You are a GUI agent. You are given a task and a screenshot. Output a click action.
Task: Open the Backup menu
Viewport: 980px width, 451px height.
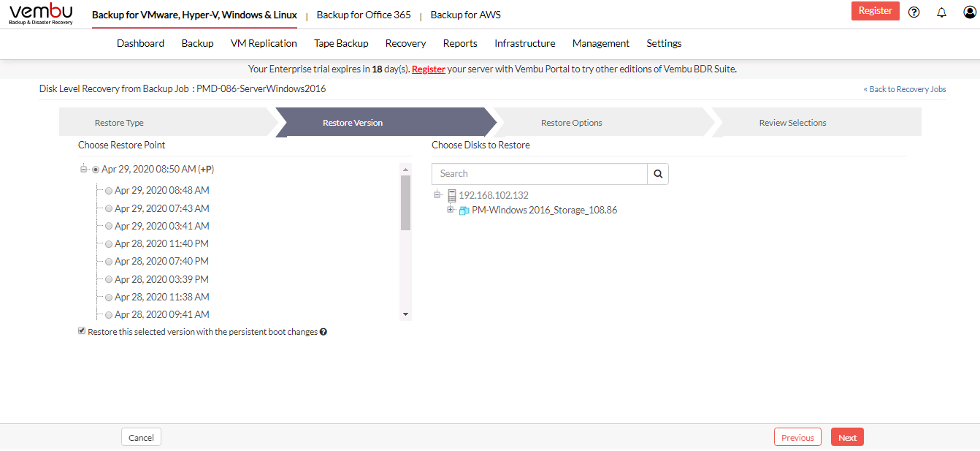coord(197,43)
